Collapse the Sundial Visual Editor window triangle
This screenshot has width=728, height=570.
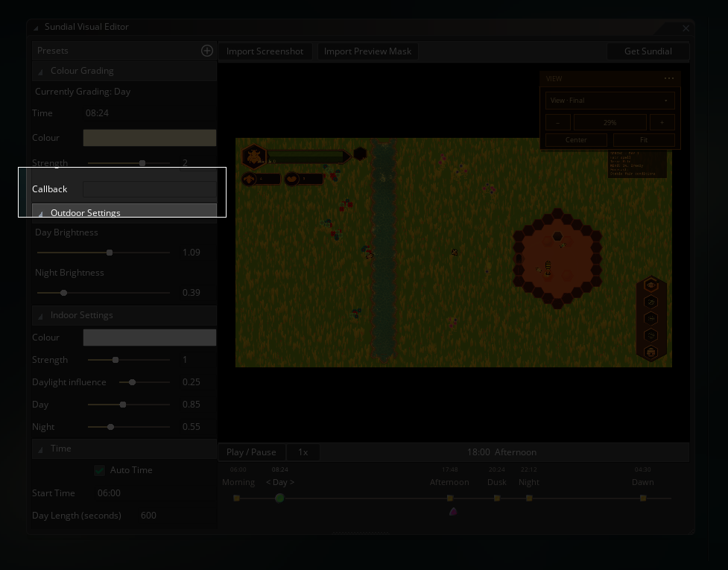36,28
